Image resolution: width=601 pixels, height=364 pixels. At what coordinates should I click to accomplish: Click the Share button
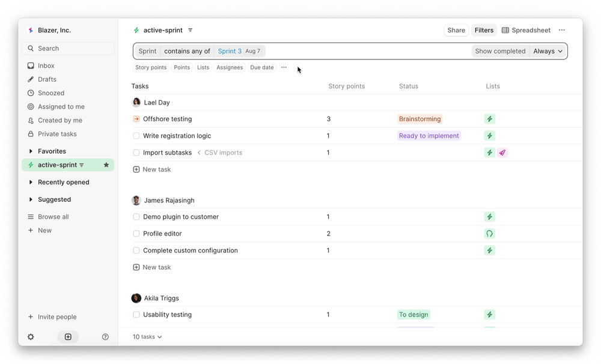tap(456, 29)
